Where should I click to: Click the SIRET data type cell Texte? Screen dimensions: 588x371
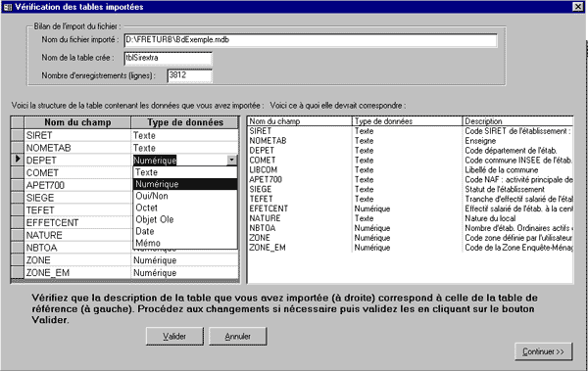[x=185, y=135]
